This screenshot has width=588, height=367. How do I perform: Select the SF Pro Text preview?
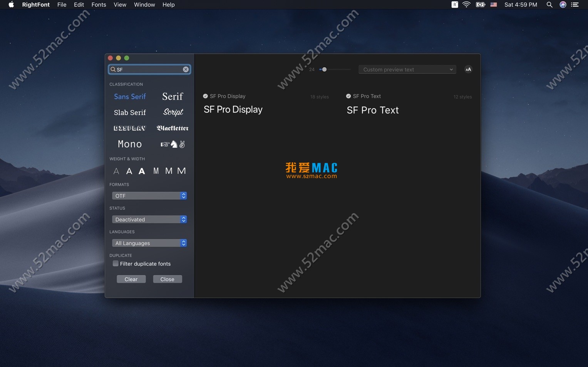(x=373, y=110)
